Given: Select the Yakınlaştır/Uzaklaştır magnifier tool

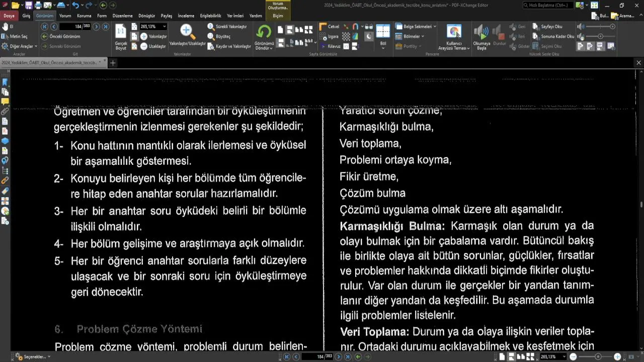Looking at the screenshot, I should tap(187, 35).
